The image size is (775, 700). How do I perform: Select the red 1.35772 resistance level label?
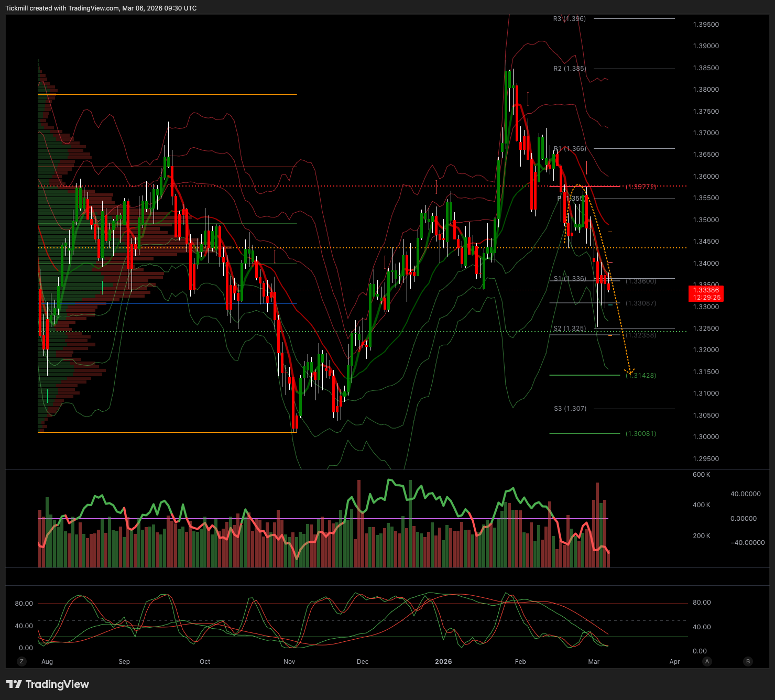click(640, 187)
